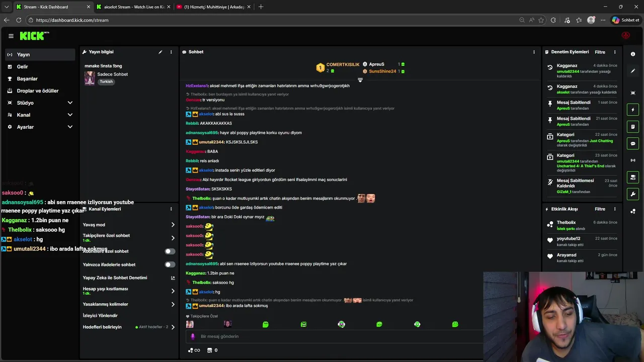Add the page to favorites with the star icon

coord(541,20)
